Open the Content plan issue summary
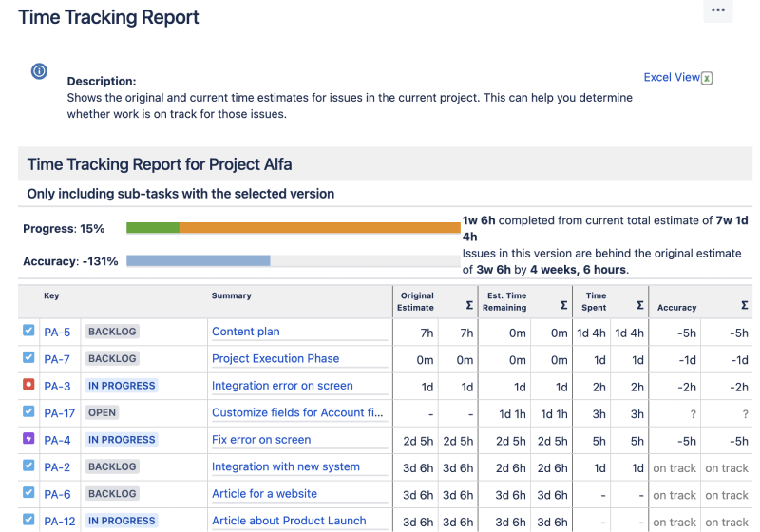 click(246, 332)
